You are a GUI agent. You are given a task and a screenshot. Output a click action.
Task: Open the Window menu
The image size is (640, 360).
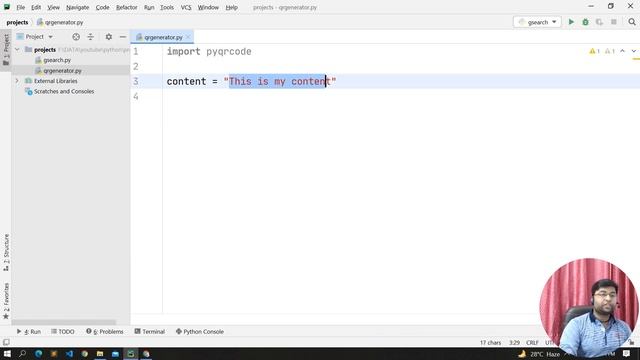[208, 7]
